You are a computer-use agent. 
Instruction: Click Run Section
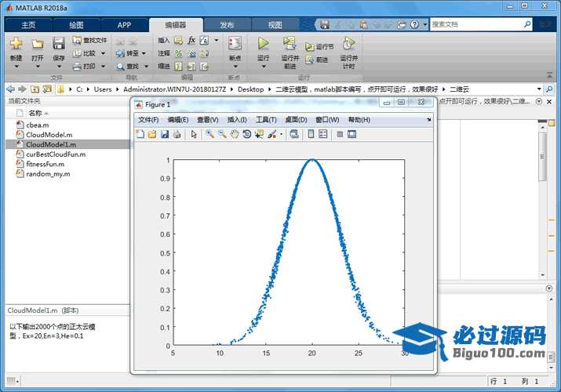(319, 46)
